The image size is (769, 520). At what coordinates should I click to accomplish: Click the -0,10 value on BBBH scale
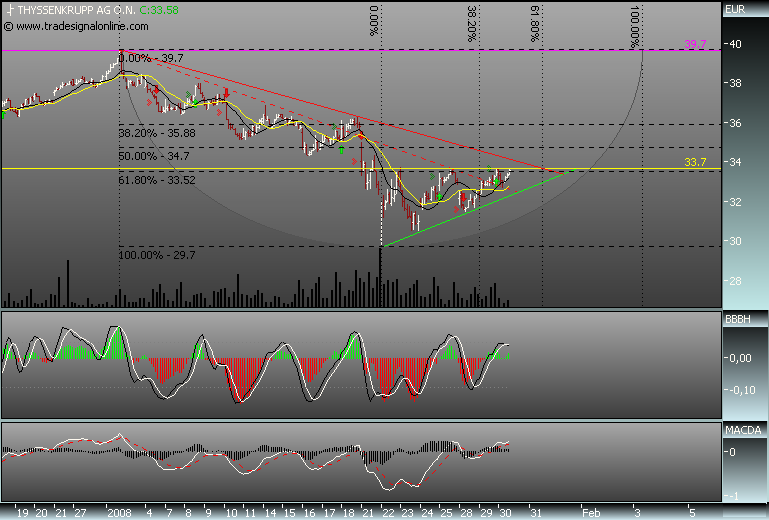[x=738, y=390]
